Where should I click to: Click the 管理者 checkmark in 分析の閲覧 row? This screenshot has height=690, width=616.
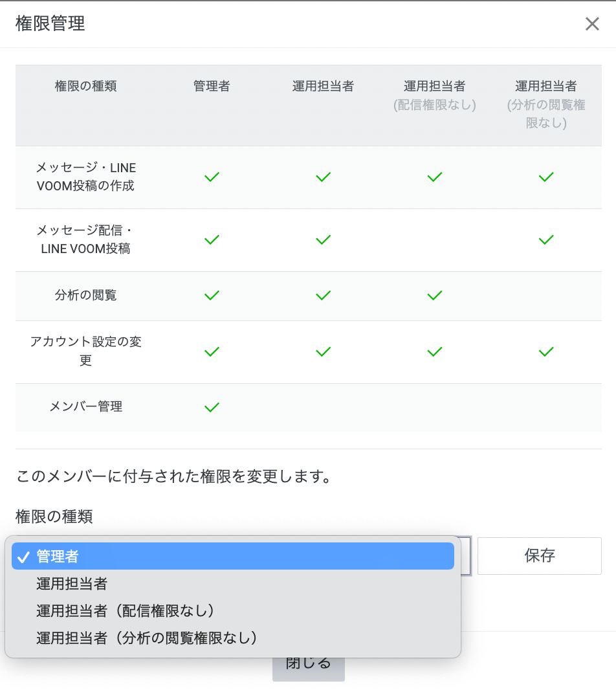212,296
